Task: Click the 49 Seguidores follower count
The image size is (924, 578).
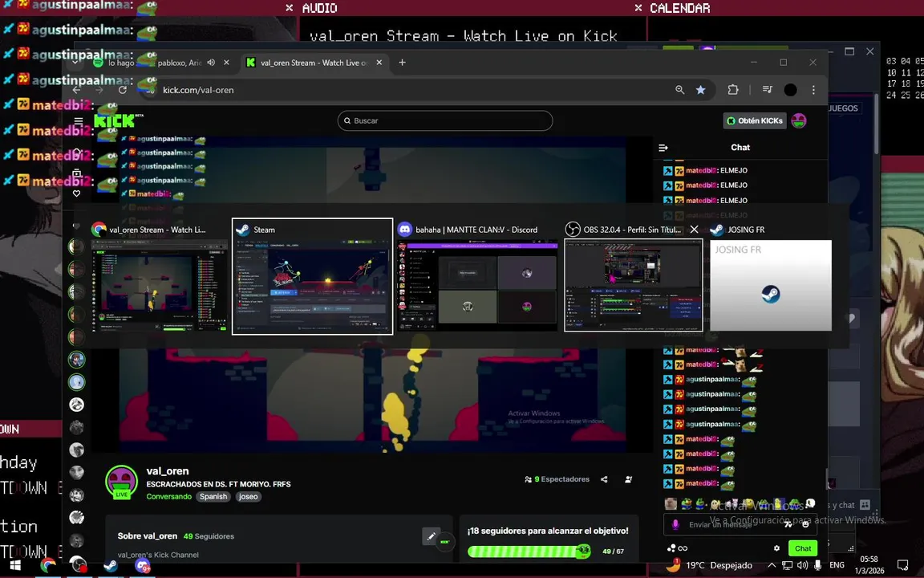Action: tap(209, 536)
